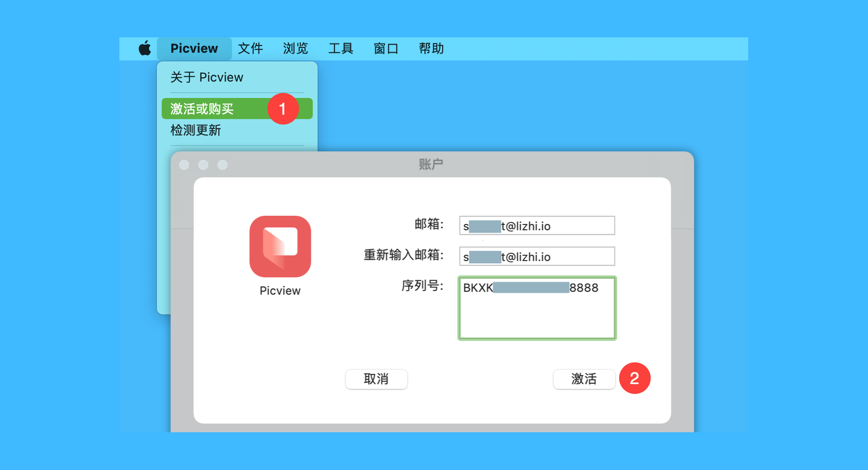Click the 重新输入邮箱 label
The height and width of the screenshot is (470, 868).
click(x=403, y=255)
